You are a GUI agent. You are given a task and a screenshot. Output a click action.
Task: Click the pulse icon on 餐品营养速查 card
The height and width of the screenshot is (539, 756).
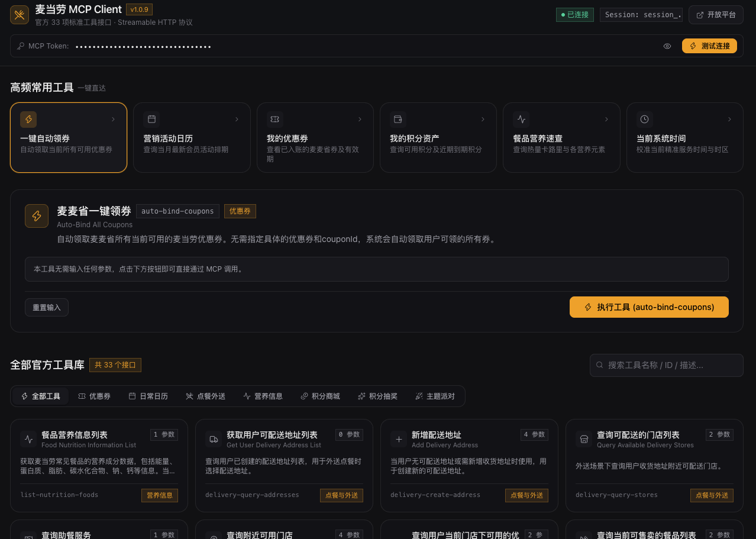point(521,119)
